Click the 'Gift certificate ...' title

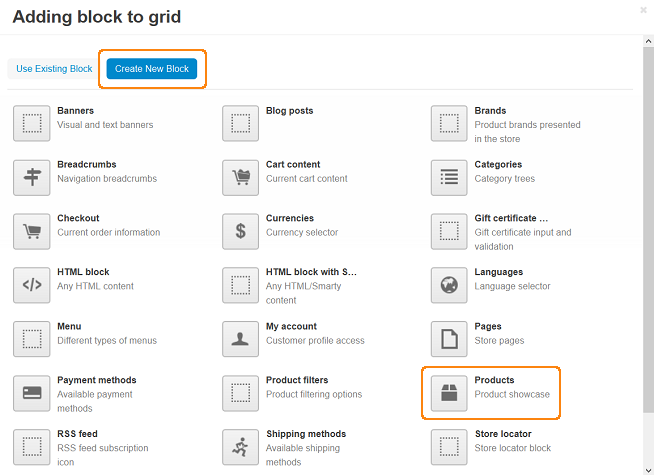pyautogui.click(x=511, y=218)
